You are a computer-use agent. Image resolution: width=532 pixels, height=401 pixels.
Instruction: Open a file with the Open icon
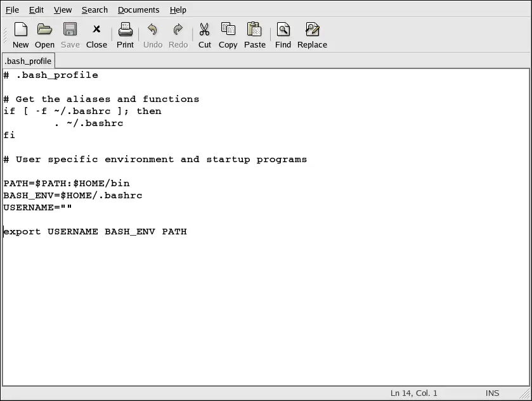click(44, 35)
